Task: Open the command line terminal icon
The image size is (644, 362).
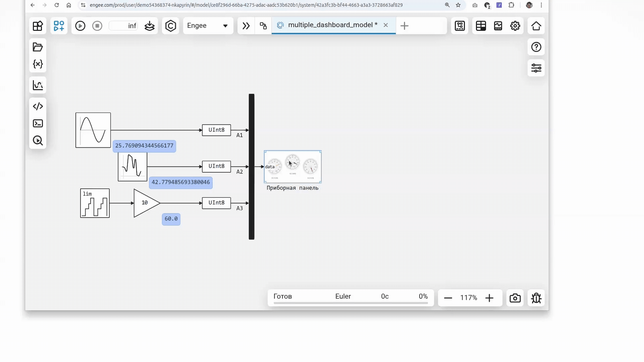Action: 38,123
